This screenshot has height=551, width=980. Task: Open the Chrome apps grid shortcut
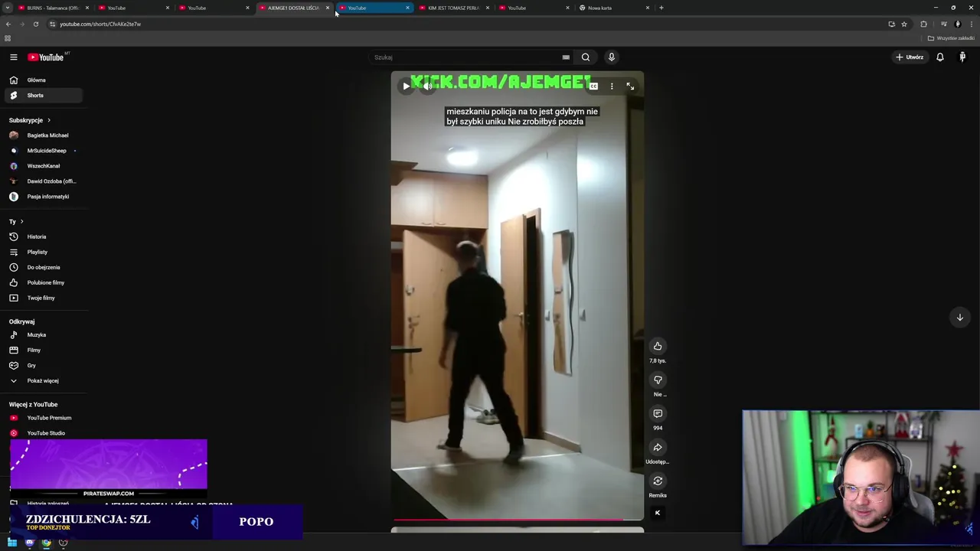(8, 38)
